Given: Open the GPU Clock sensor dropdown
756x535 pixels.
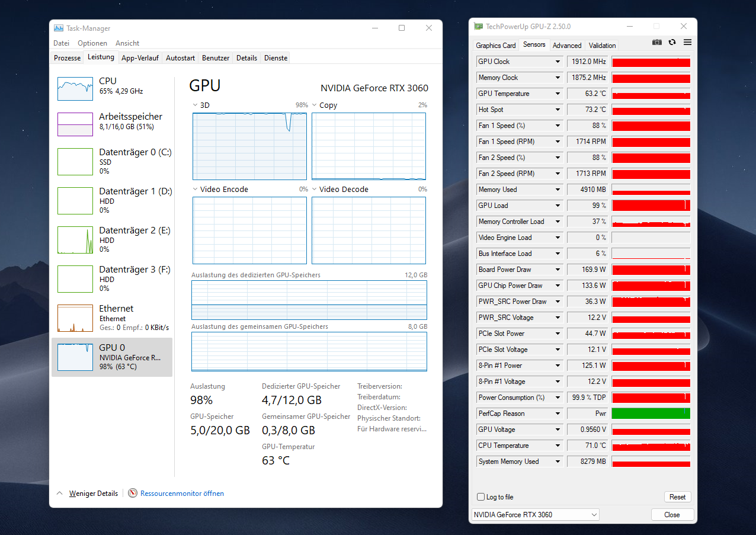Looking at the screenshot, I should (x=558, y=62).
